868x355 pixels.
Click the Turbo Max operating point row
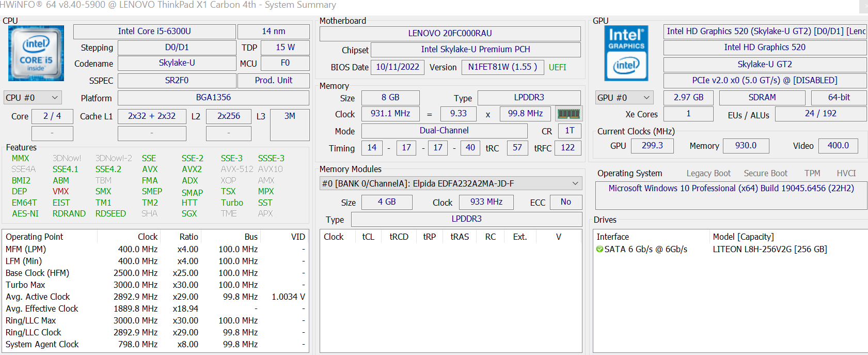click(x=26, y=285)
